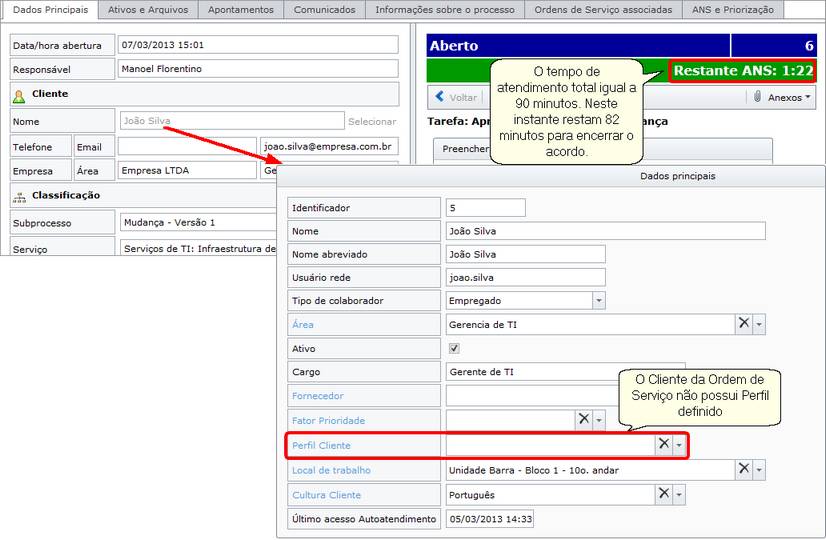The height and width of the screenshot is (540, 826).
Task: Click the Classificação hierarchy icon
Action: (x=19, y=198)
